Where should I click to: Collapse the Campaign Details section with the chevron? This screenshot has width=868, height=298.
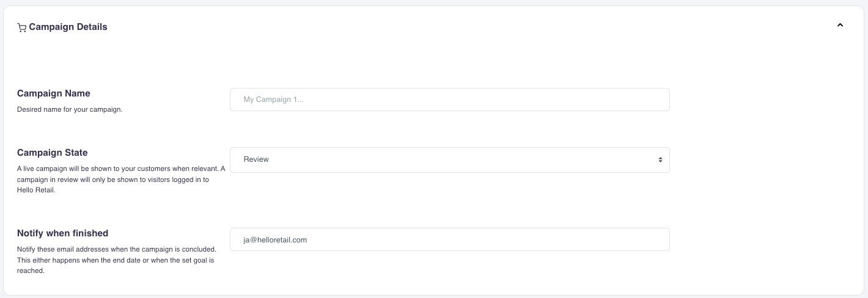coord(840,25)
